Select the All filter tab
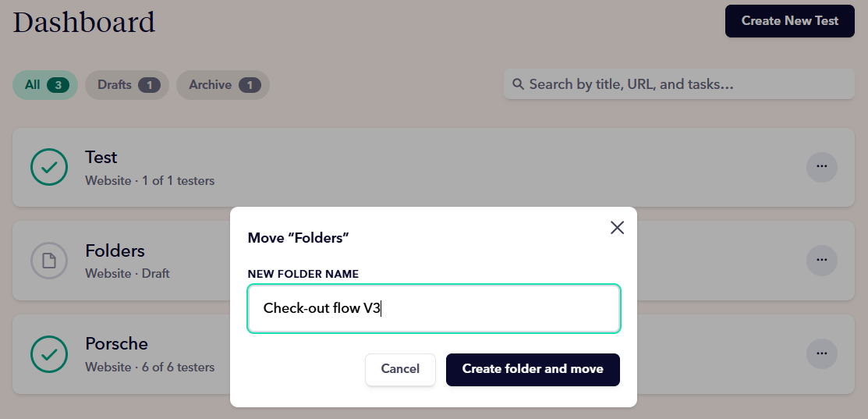Screen dimensions: 868x419 [x=44, y=85]
